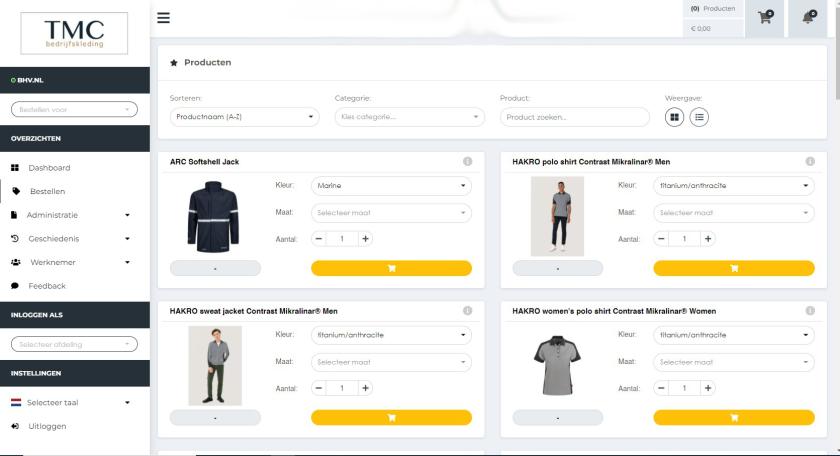
Task: Open the notification bell icon
Action: [807, 18]
